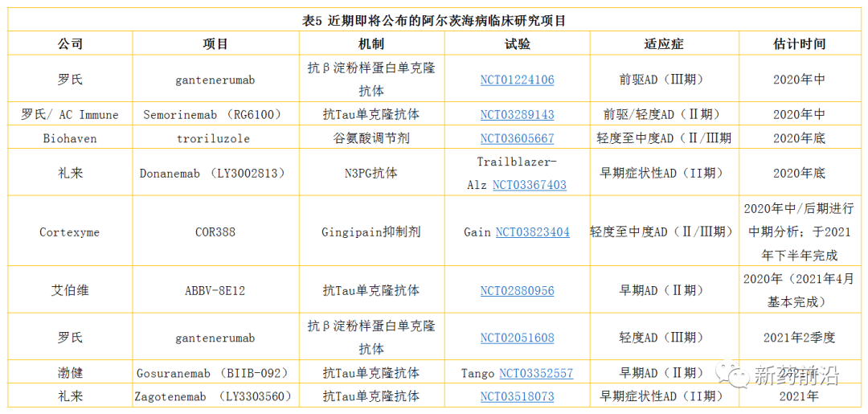Open the NCT03289143 trial link
Screen dimensions: 868x414
pyautogui.click(x=517, y=115)
